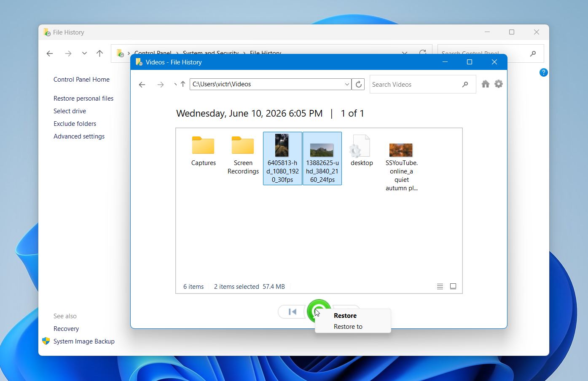Open the Exclude folders link
588x381 pixels.
point(75,124)
